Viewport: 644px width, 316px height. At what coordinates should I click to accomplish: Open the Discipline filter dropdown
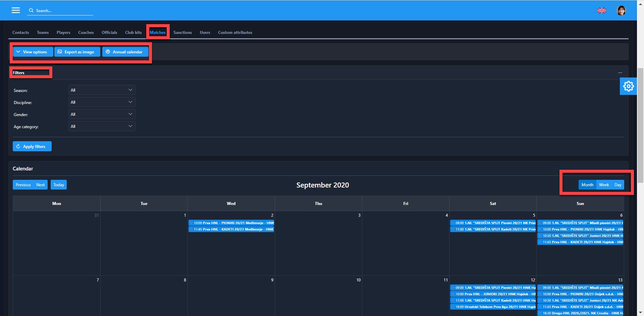pos(102,102)
